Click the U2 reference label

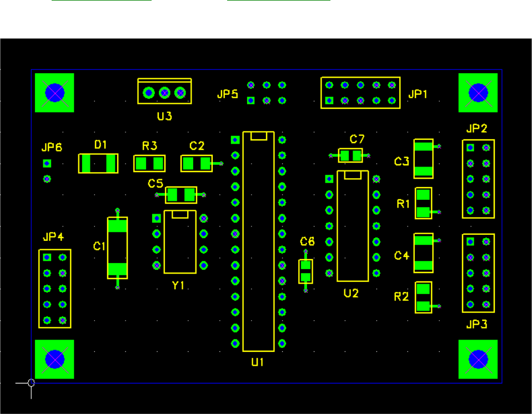(351, 293)
